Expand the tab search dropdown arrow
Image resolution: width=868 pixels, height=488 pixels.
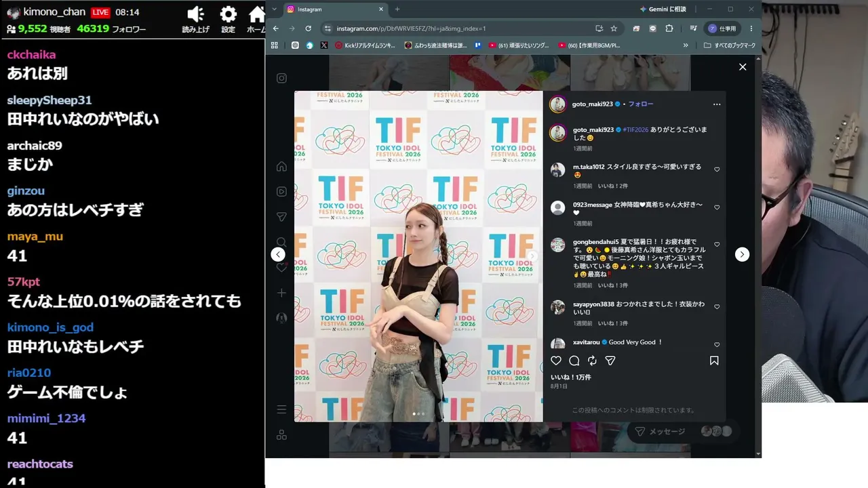tap(274, 9)
